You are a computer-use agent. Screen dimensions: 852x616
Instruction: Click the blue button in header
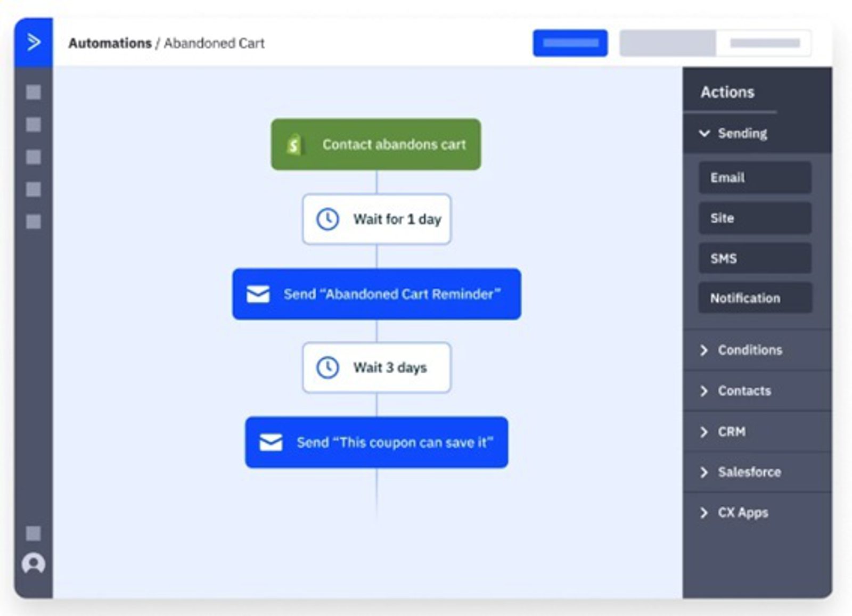pos(570,43)
